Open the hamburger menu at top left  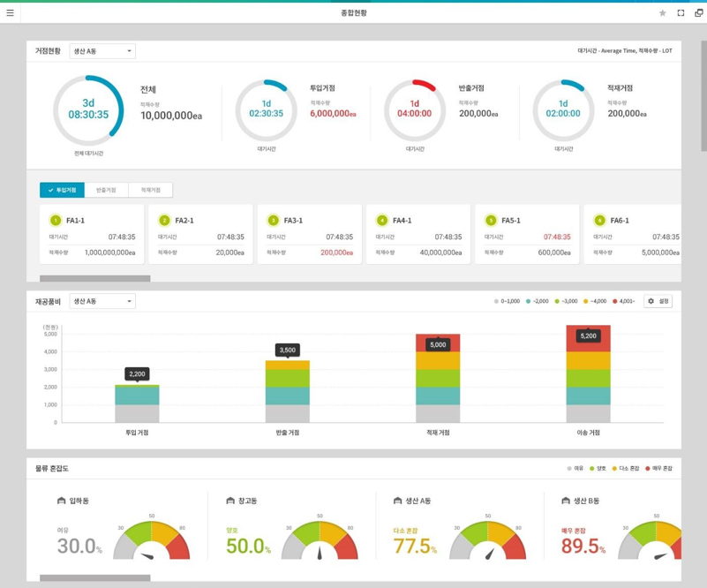click(x=11, y=13)
